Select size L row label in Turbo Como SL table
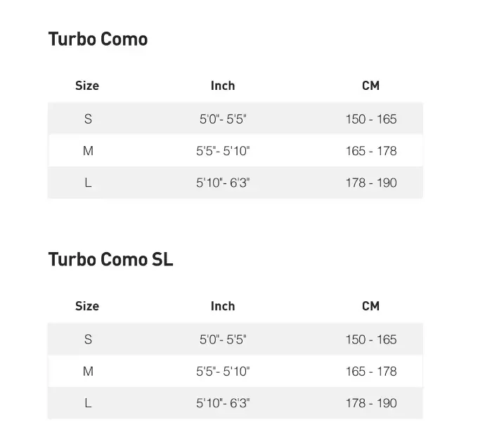Image resolution: width=485 pixels, height=448 pixels. click(x=88, y=403)
